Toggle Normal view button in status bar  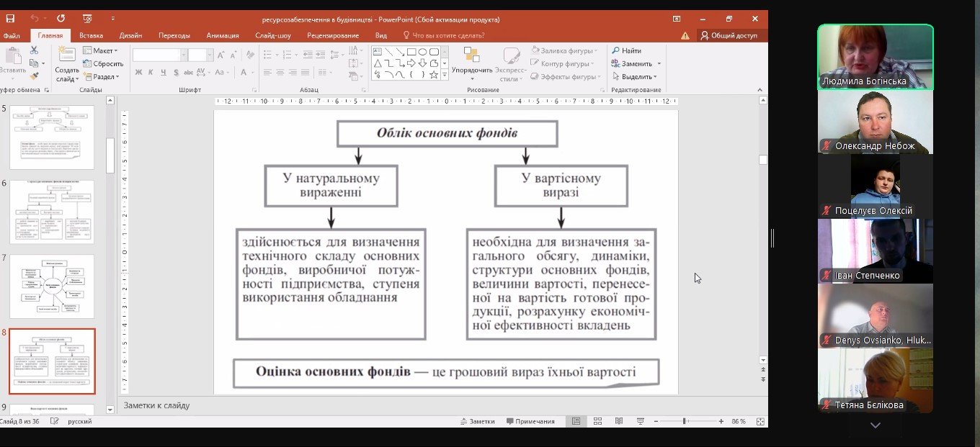click(576, 421)
